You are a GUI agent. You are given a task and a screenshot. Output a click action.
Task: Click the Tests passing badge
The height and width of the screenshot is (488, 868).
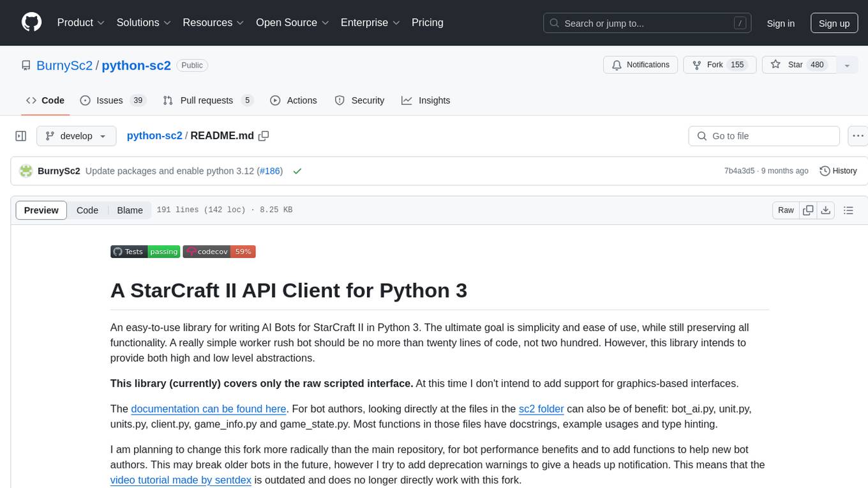point(146,252)
